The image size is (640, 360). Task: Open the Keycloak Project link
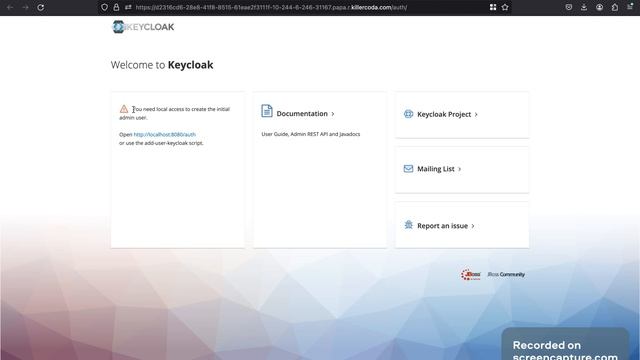click(444, 114)
